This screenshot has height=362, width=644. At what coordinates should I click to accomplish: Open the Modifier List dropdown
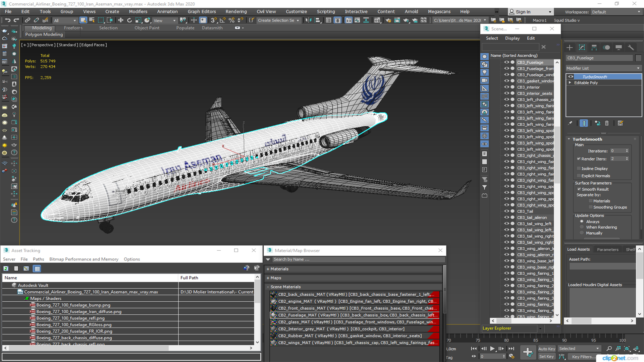(x=603, y=68)
